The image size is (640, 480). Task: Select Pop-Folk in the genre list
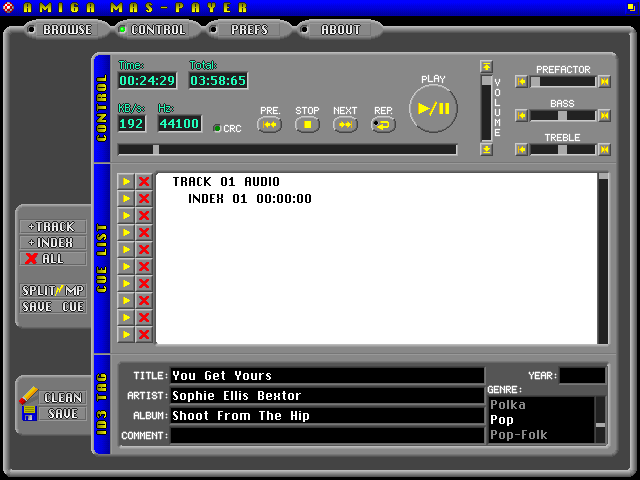[x=540, y=435]
